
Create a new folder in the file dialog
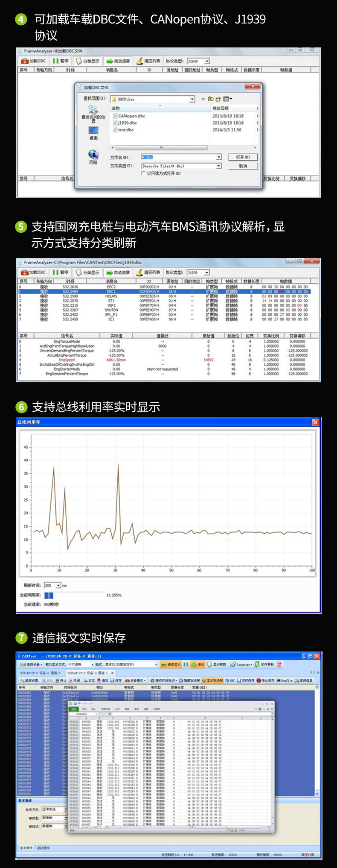(x=218, y=99)
